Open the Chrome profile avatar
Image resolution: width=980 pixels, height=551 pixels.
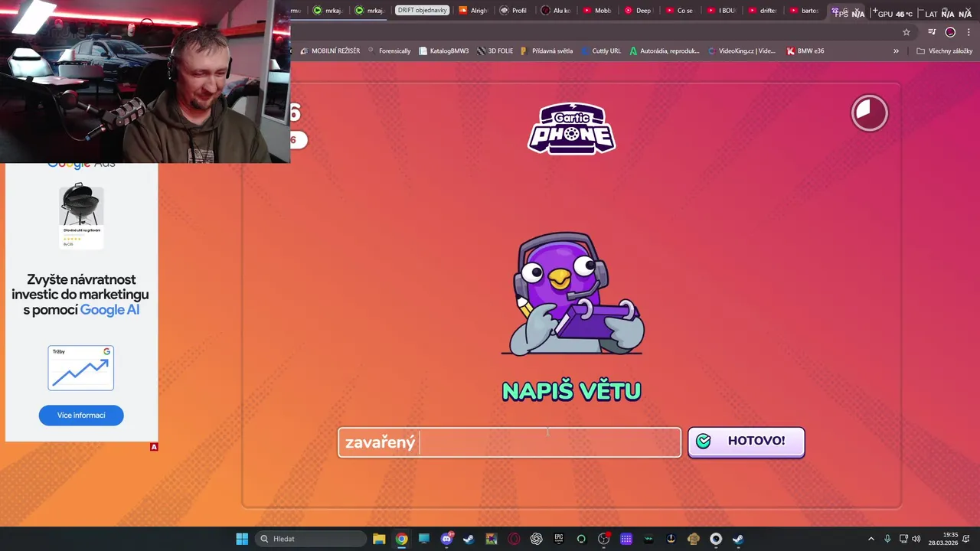click(x=950, y=32)
